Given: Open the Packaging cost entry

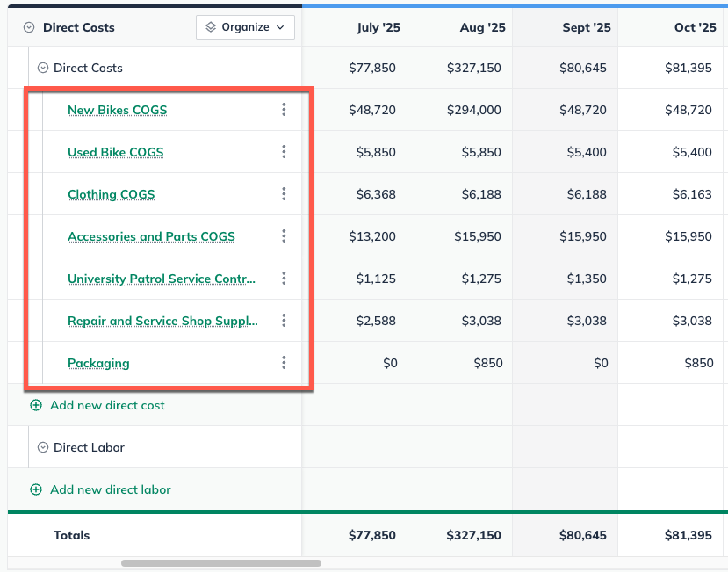Looking at the screenshot, I should point(98,362).
